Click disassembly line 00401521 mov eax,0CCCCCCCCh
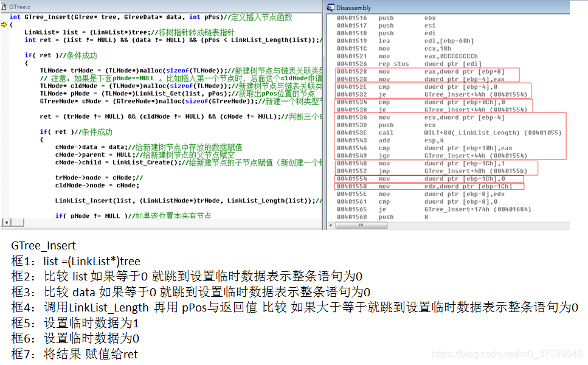588x365 pixels. pyautogui.click(x=407, y=56)
